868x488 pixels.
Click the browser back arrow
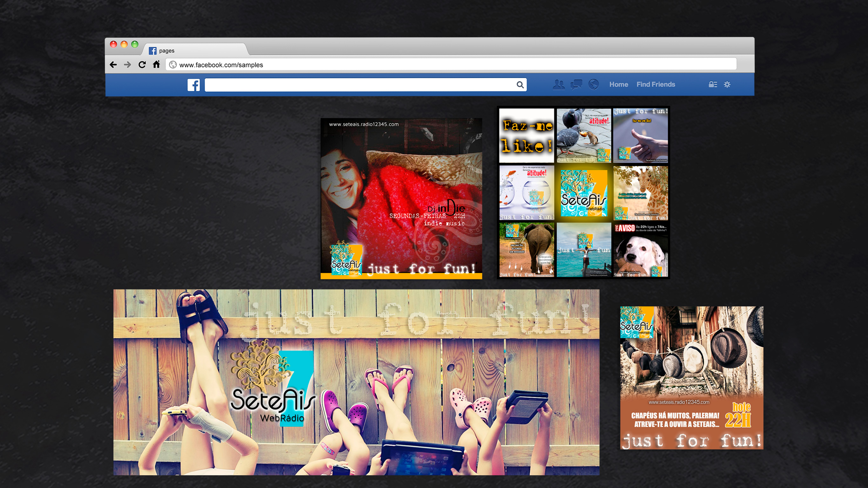pyautogui.click(x=113, y=64)
